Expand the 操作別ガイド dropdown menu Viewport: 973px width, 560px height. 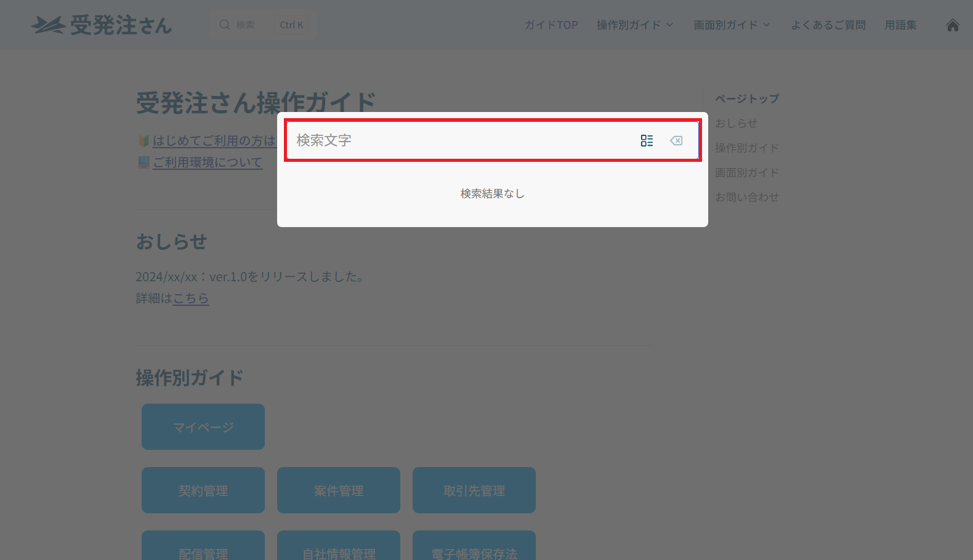point(635,25)
